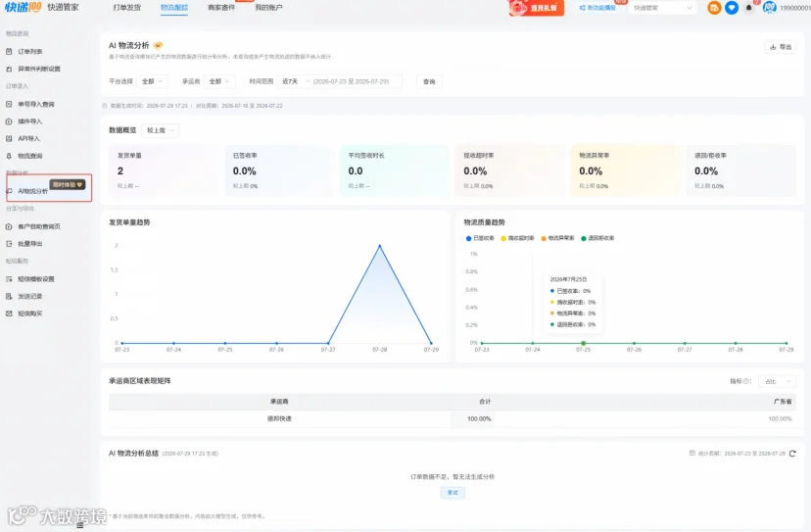Click the 导出 export button
The image size is (811, 532).
781,47
